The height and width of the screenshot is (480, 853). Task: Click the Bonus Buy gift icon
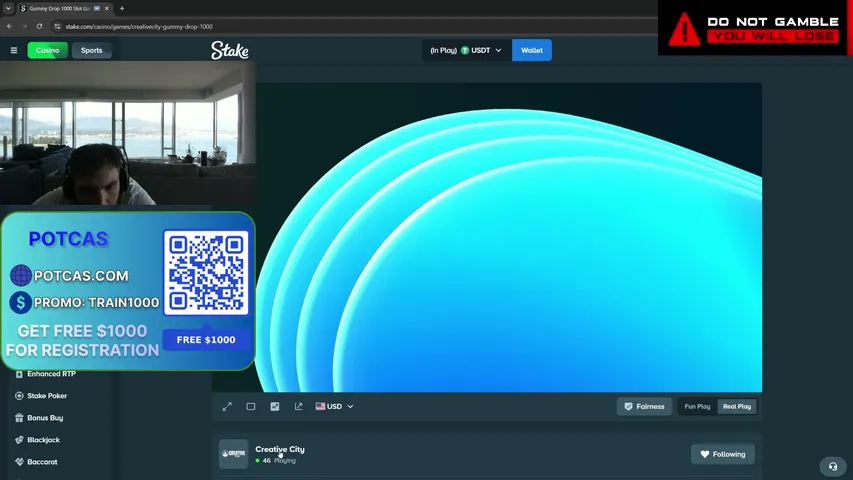tap(19, 418)
